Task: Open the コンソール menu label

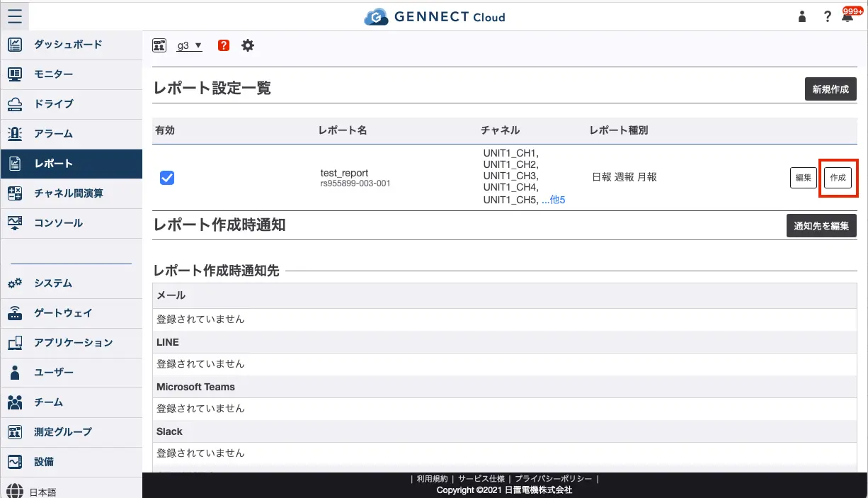Action: tap(58, 223)
